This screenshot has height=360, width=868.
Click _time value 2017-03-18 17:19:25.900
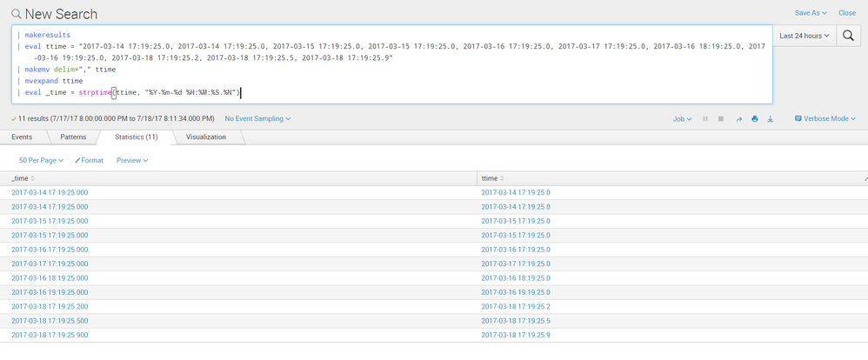pos(50,335)
